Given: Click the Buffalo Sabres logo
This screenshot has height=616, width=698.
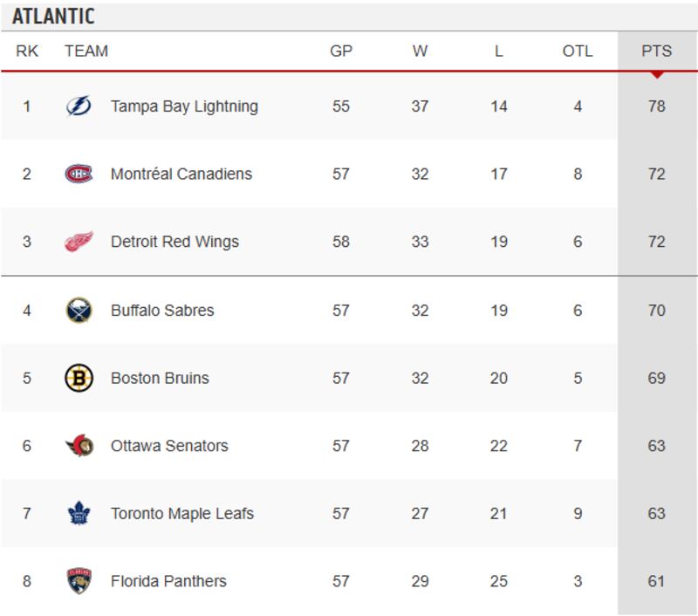Looking at the screenshot, I should [x=79, y=310].
